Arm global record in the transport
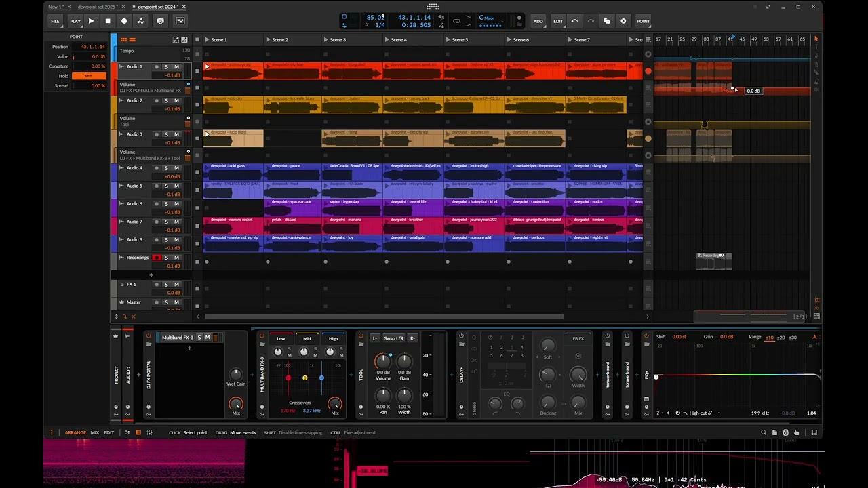 (124, 21)
